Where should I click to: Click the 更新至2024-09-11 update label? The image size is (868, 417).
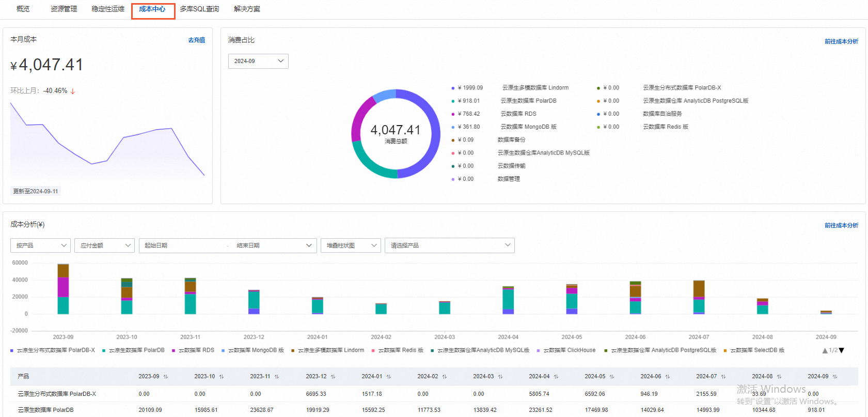(36, 191)
